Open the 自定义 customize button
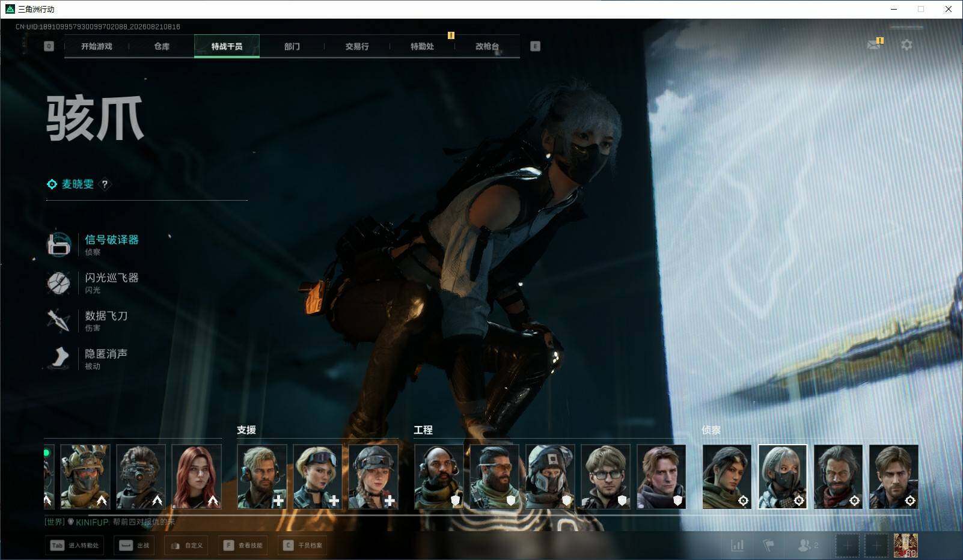 tap(187, 546)
